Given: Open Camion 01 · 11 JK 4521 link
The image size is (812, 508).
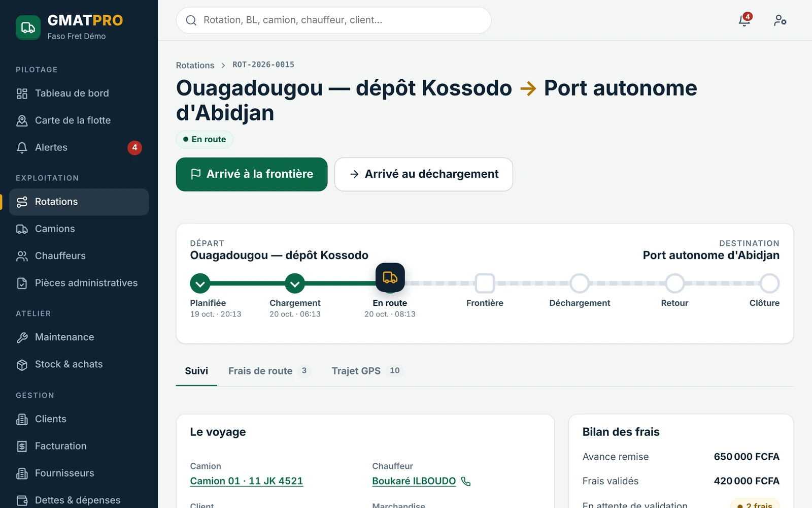Looking at the screenshot, I should click(246, 481).
